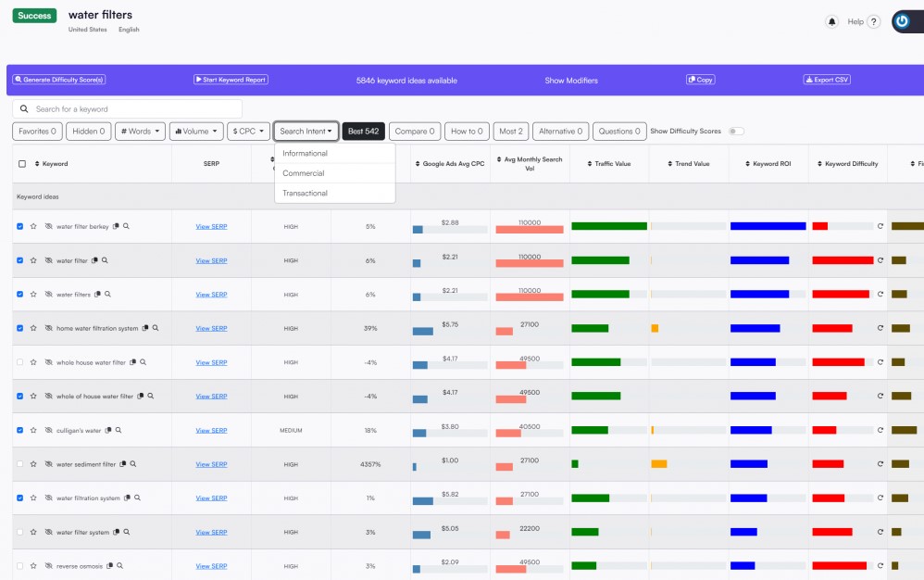The height and width of the screenshot is (580, 924).
Task: Open the $ CPC filter dropdown
Action: pyautogui.click(x=249, y=132)
